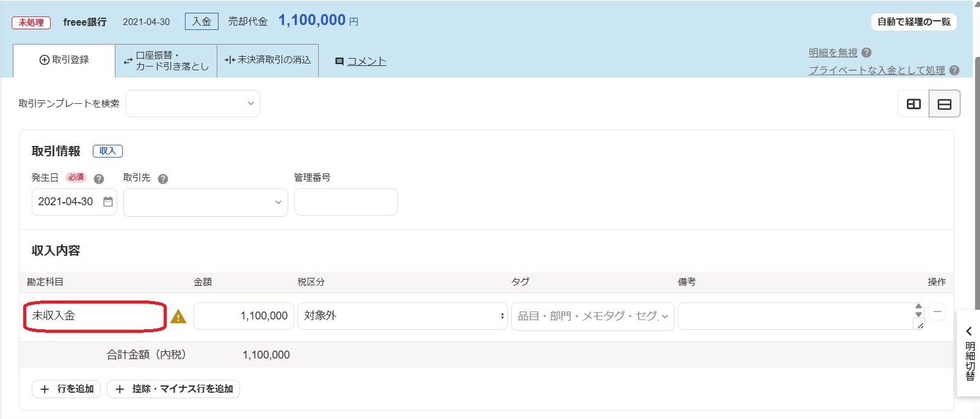
Task: Click the 収入 badge beside 取引情報
Action: [107, 151]
